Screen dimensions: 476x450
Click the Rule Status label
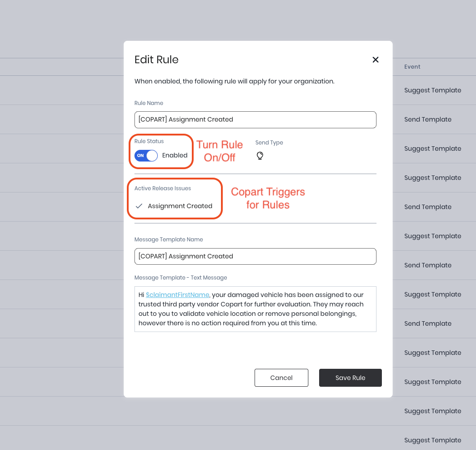coord(149,141)
